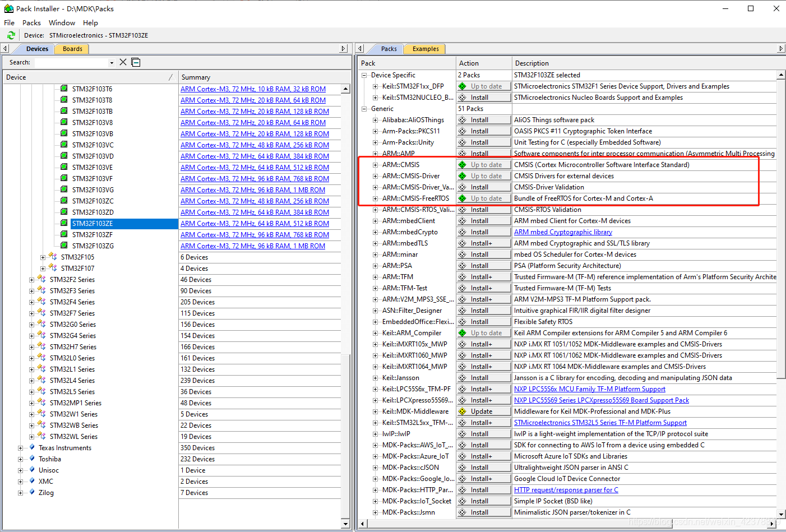Click the Action column header

[x=484, y=63]
